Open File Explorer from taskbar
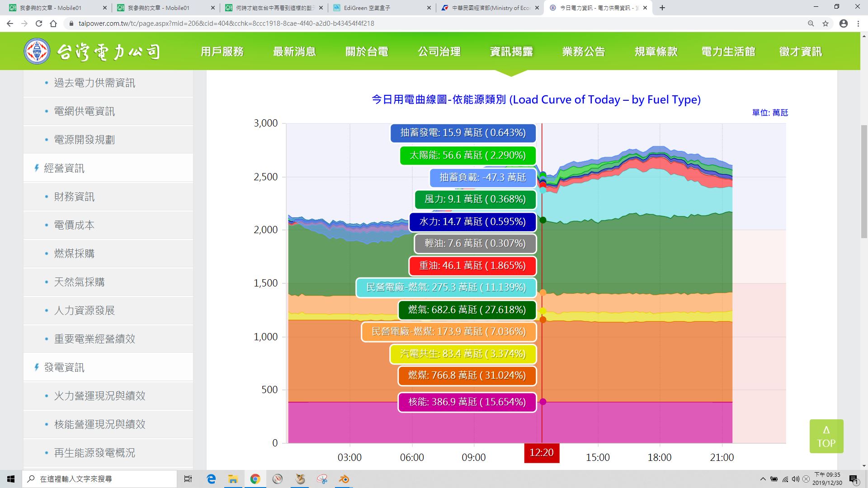Screen dimensions: 868x488 tap(233, 479)
